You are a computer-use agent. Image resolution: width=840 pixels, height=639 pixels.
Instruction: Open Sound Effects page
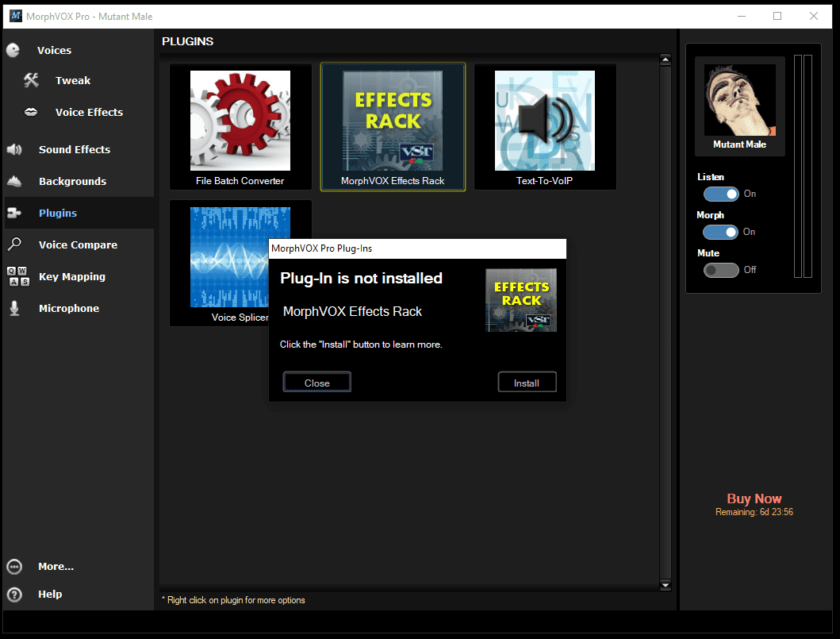(x=75, y=149)
